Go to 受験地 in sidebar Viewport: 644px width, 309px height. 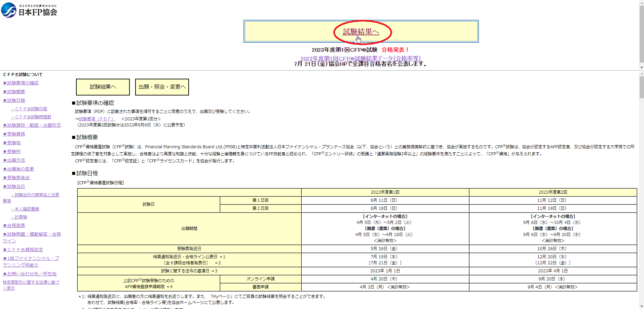[12, 143]
